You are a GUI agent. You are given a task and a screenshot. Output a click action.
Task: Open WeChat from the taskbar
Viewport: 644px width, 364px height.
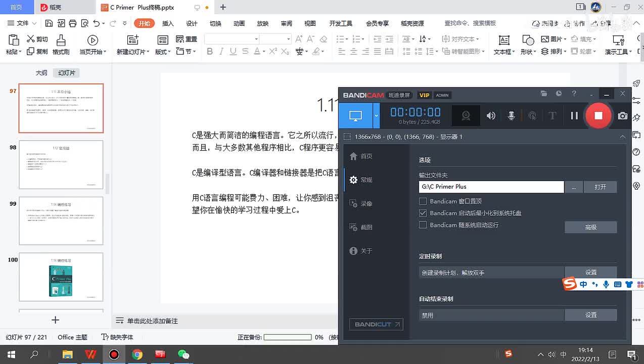pyautogui.click(x=183, y=354)
